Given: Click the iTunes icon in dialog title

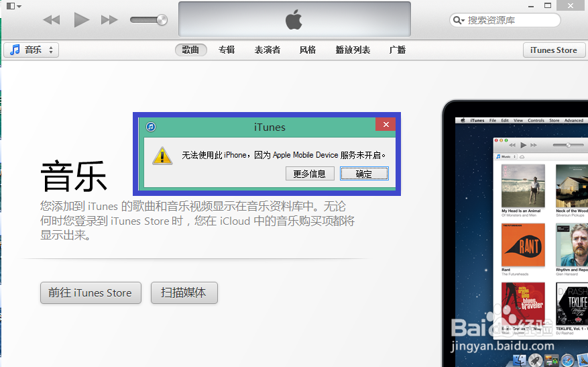Looking at the screenshot, I should (151, 127).
